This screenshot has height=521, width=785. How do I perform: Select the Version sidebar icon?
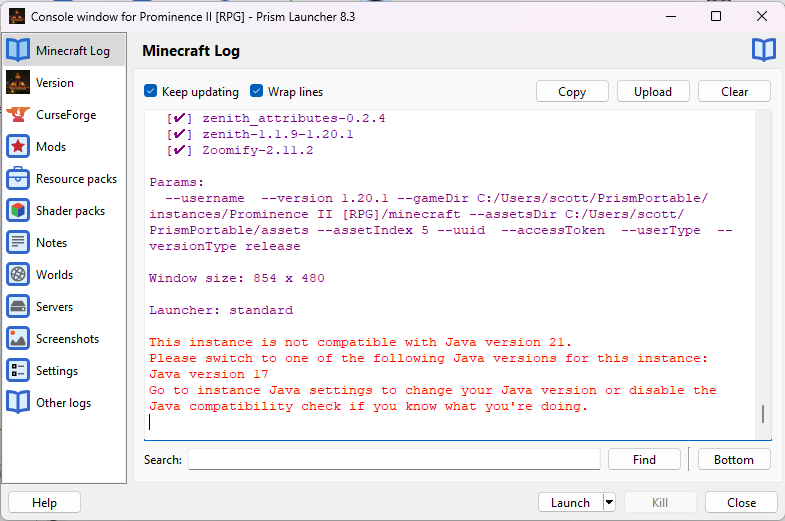click(18, 83)
